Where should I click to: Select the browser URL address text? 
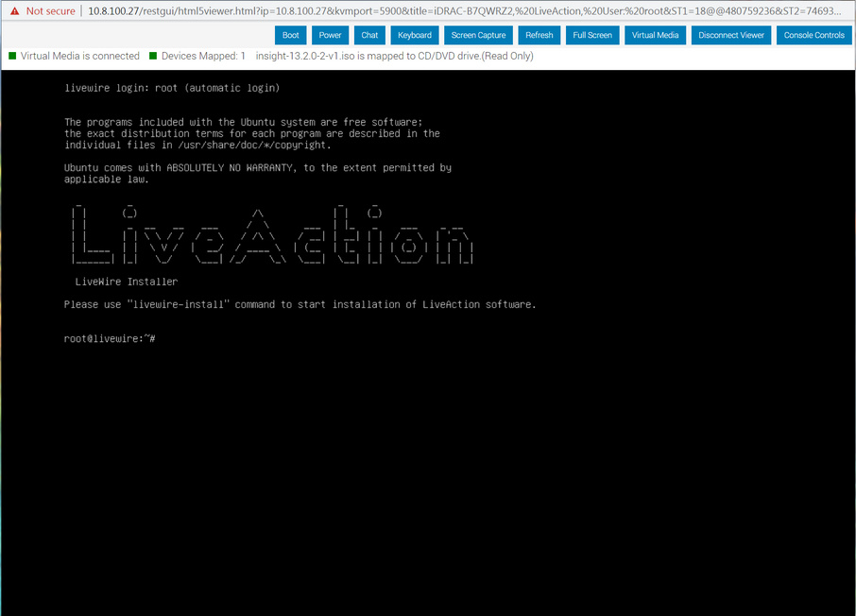pos(464,11)
